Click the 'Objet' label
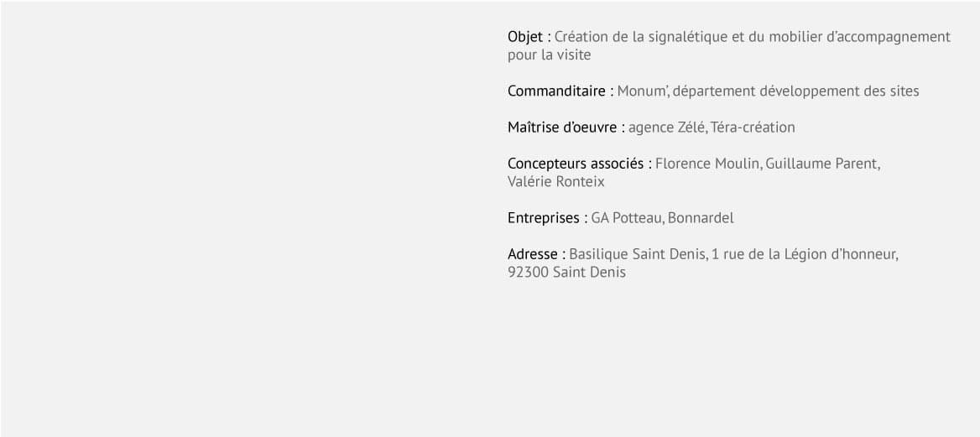This screenshot has height=437, width=980. (x=525, y=38)
